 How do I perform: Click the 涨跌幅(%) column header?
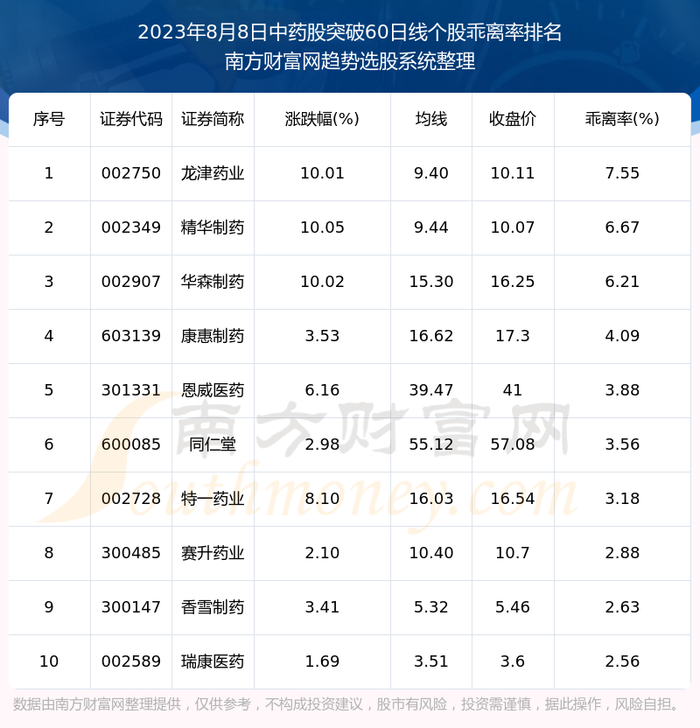pos(322,120)
